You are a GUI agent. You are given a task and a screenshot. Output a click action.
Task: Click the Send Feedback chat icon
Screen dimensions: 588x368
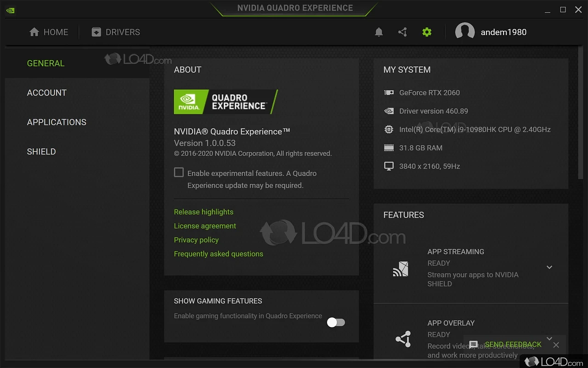click(474, 345)
